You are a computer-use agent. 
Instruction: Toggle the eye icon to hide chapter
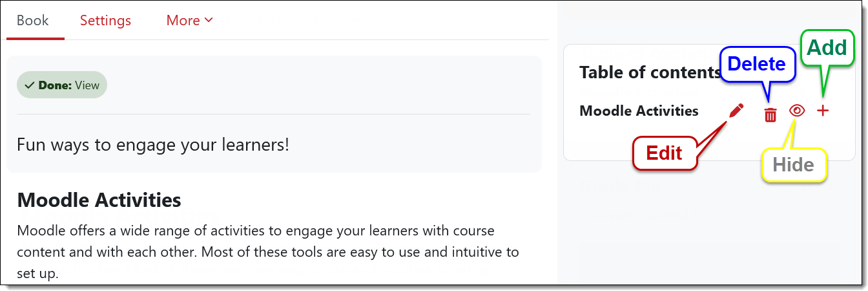click(x=797, y=111)
